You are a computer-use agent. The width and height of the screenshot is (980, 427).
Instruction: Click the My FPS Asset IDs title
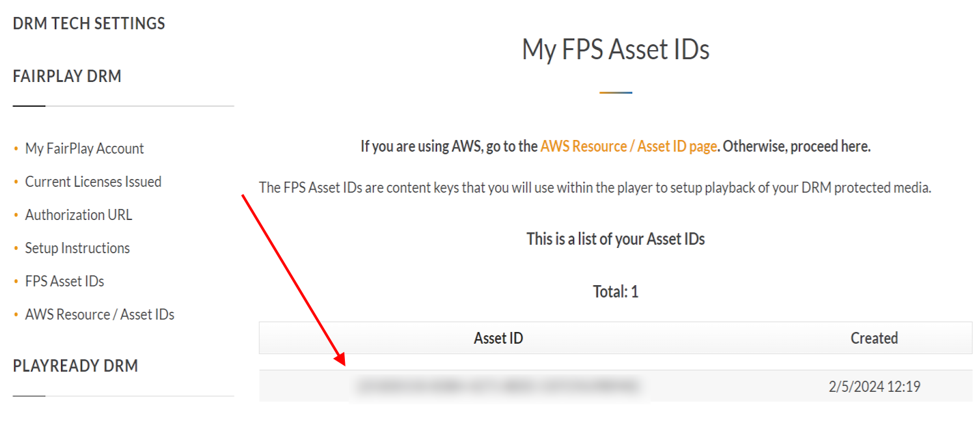[616, 49]
